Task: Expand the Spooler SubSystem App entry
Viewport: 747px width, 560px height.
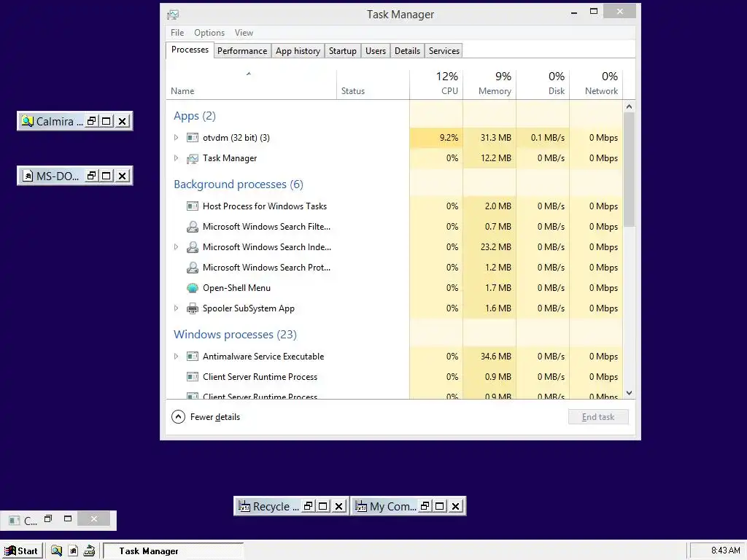Action: (x=177, y=308)
